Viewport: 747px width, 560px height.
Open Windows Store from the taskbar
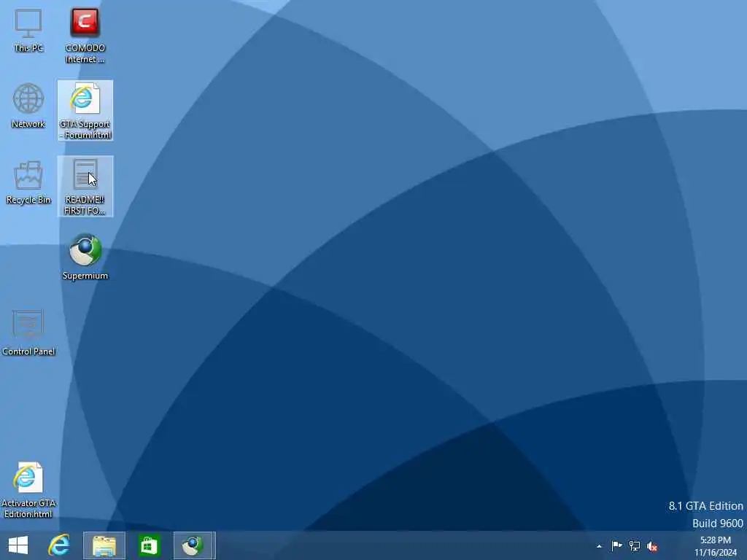(149, 545)
